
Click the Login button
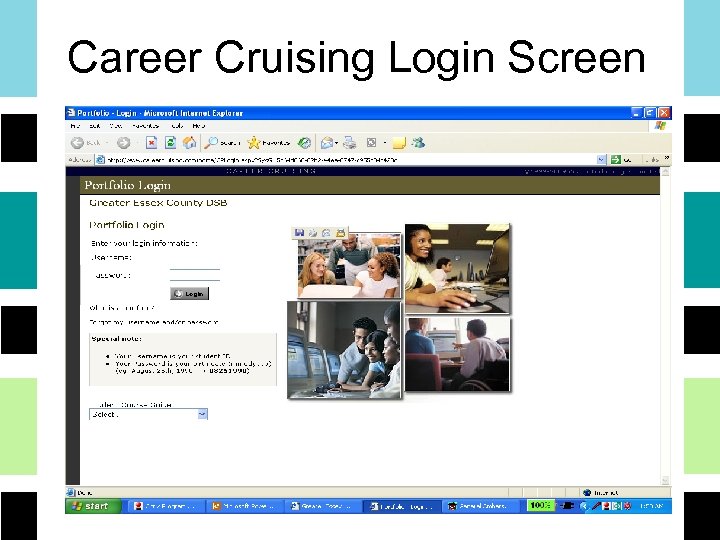tap(189, 294)
